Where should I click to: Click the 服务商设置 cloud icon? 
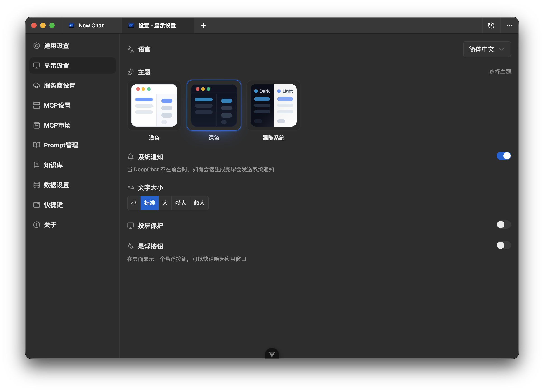[36, 86]
